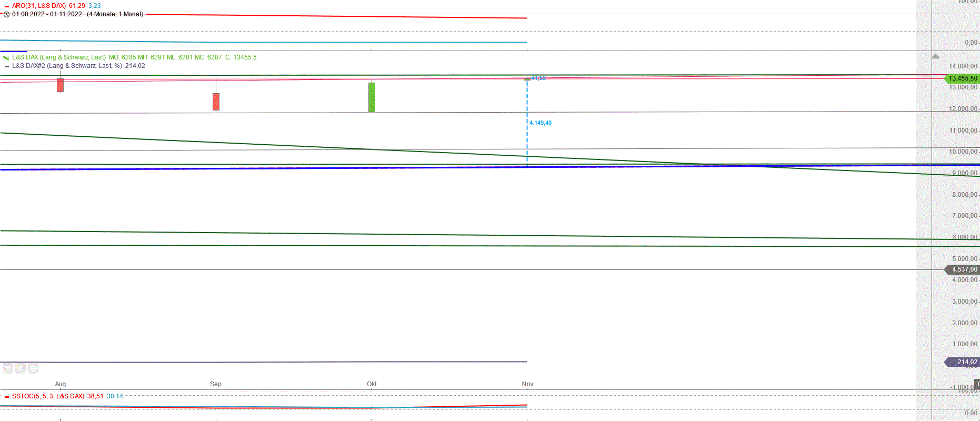Click the red August candlestick

(x=61, y=85)
